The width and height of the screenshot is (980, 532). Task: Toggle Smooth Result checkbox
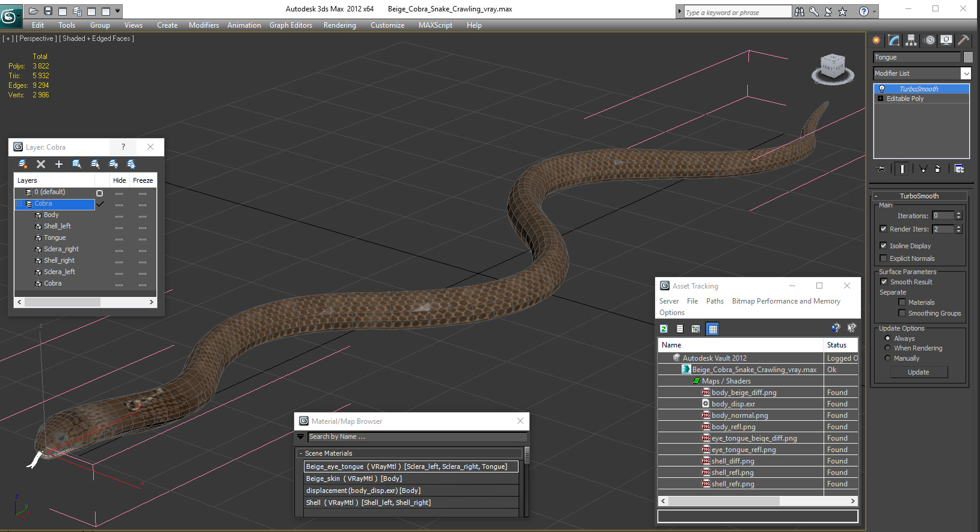pyautogui.click(x=884, y=282)
